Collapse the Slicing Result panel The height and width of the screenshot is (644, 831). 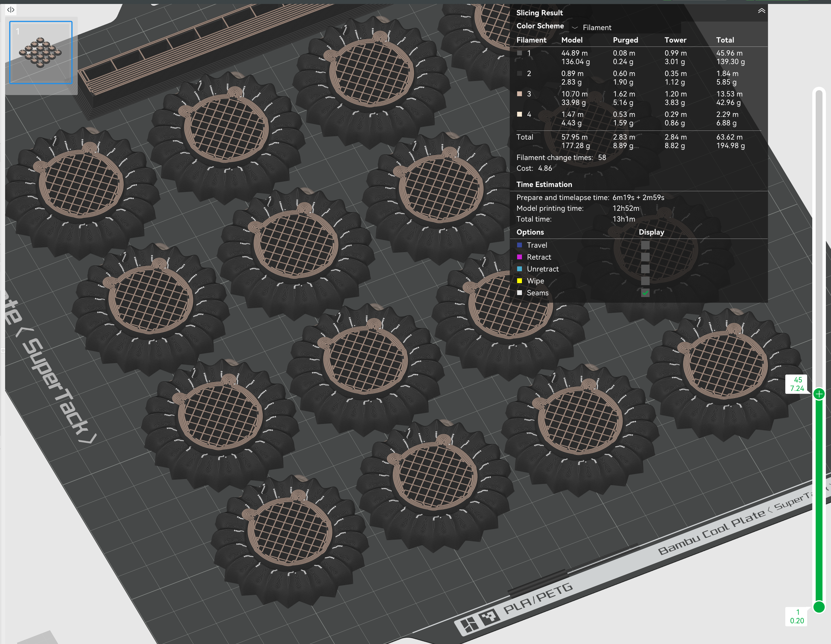click(761, 11)
